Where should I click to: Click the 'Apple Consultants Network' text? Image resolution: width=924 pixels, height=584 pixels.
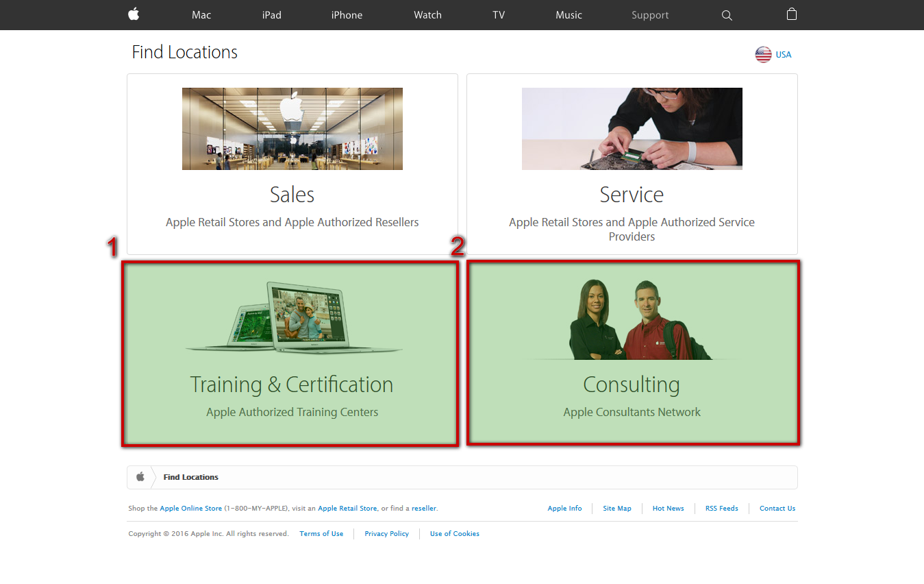[x=632, y=412]
